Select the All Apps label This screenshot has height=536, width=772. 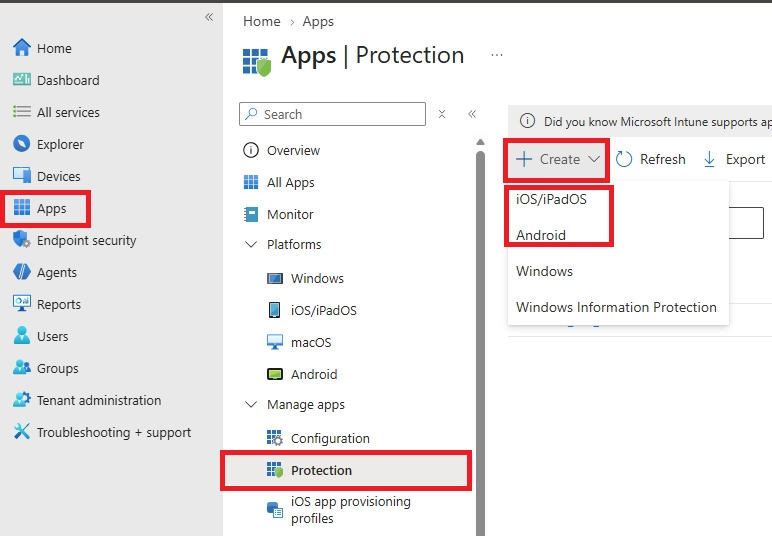290,183
